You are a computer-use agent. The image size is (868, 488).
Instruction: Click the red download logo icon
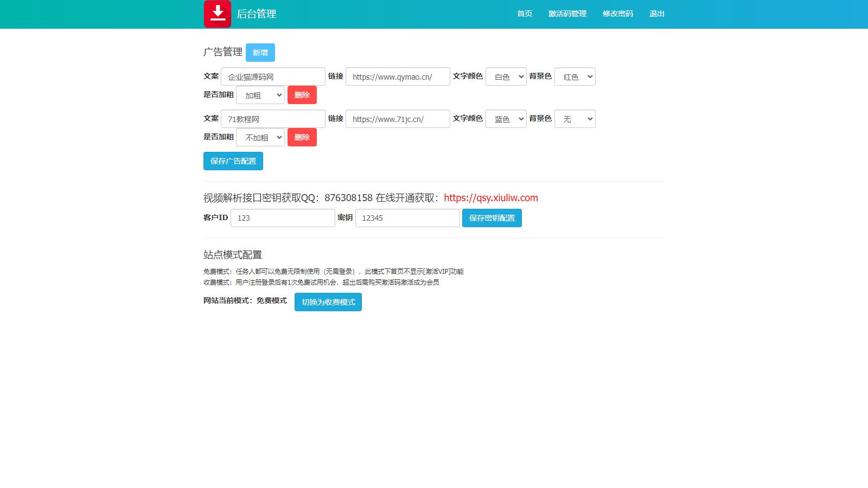[x=218, y=14]
